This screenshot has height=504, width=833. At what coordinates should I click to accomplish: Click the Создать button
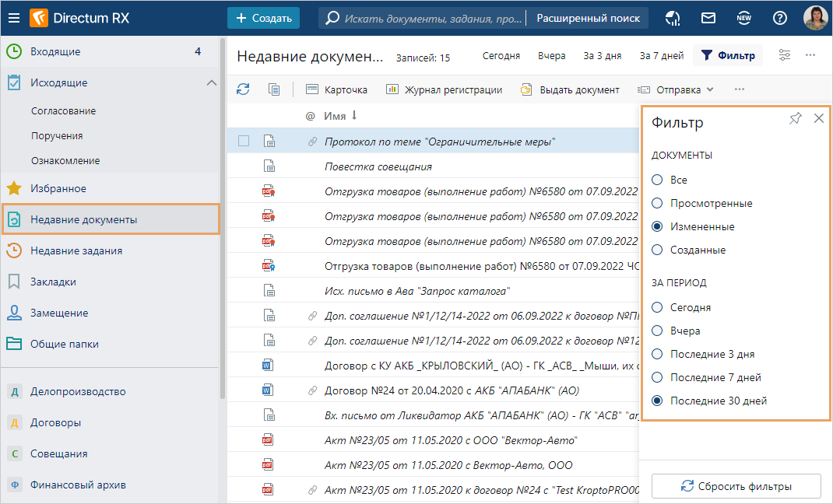[263, 18]
